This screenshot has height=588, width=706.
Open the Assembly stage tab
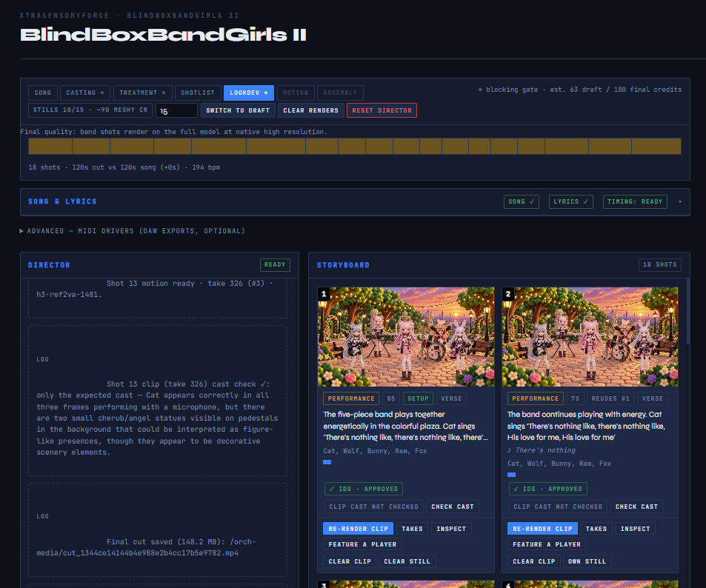click(x=340, y=93)
